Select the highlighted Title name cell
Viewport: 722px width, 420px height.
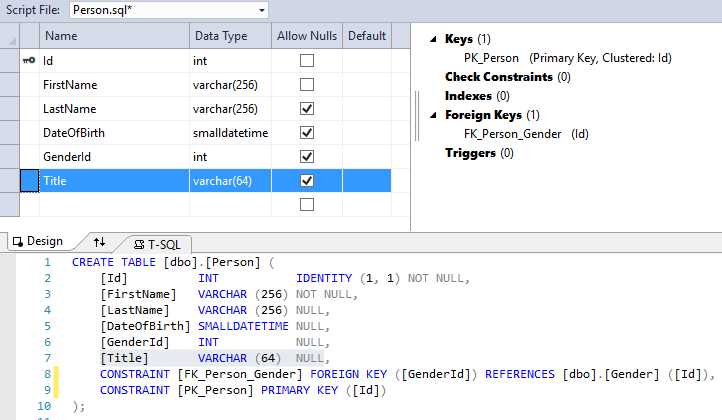click(115, 180)
